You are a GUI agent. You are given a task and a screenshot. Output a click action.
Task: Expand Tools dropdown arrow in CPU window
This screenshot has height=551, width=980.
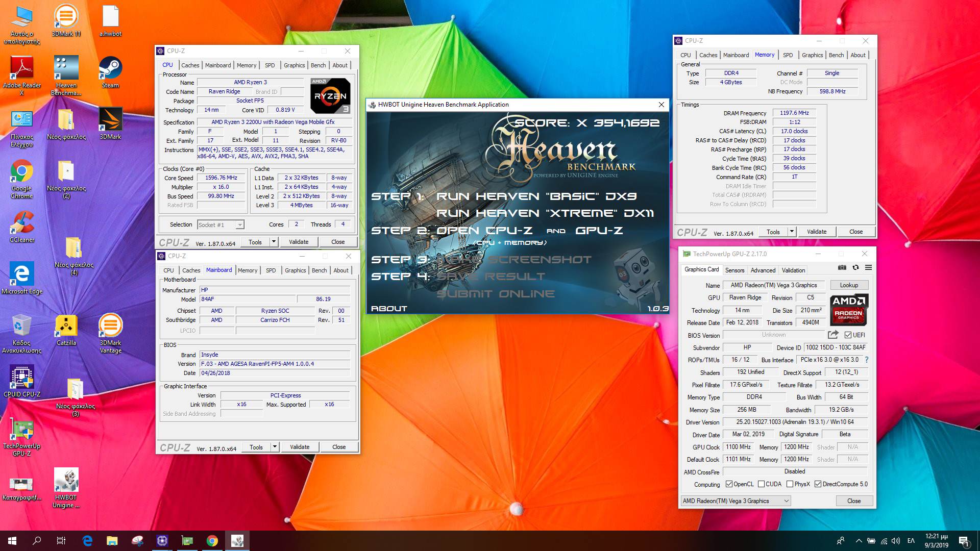(x=274, y=242)
